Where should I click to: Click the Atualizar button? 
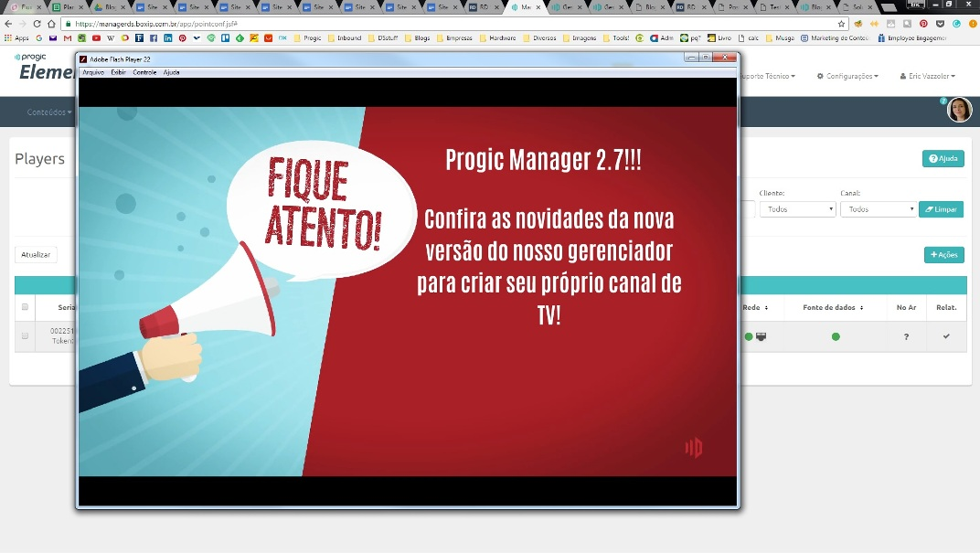36,255
